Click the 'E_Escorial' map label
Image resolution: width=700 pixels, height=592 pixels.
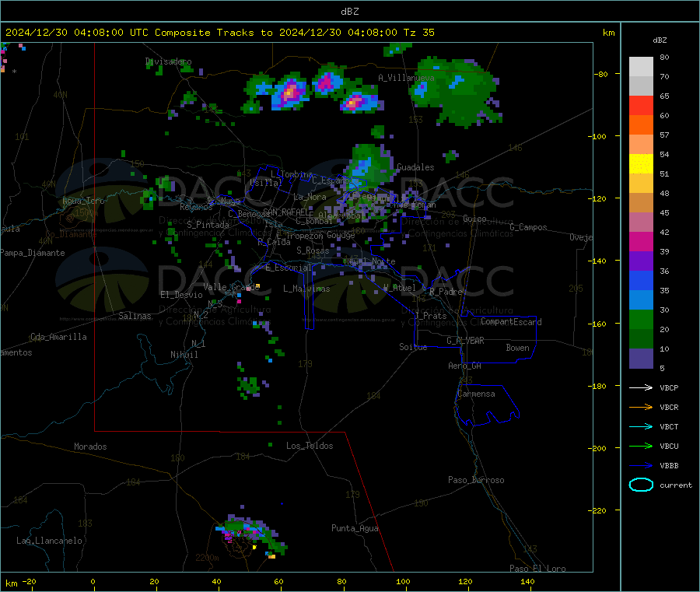pos(289,268)
